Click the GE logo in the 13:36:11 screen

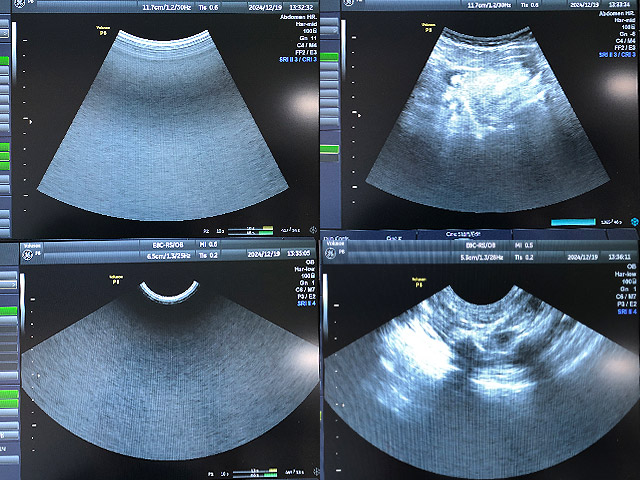(330, 253)
